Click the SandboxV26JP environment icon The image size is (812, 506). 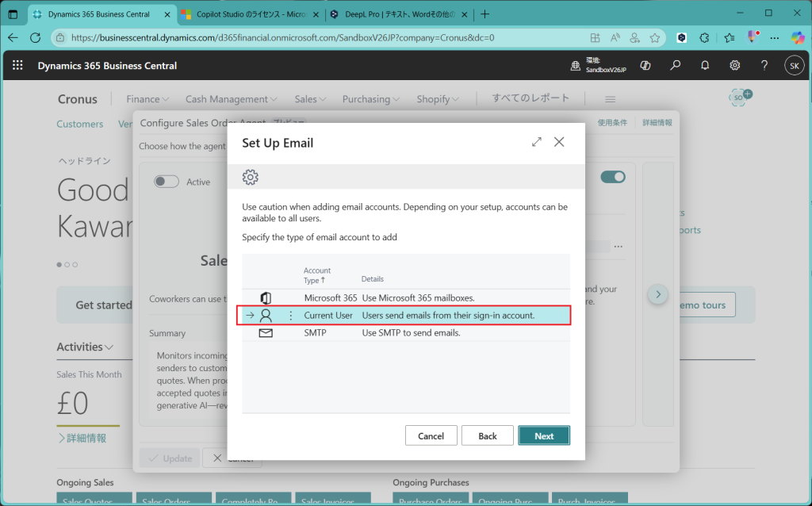click(576, 66)
